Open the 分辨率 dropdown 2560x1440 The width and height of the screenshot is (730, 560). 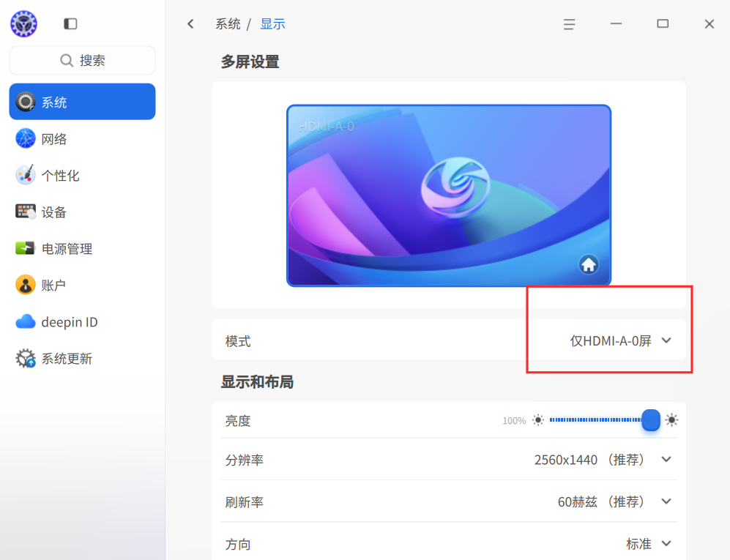click(603, 460)
